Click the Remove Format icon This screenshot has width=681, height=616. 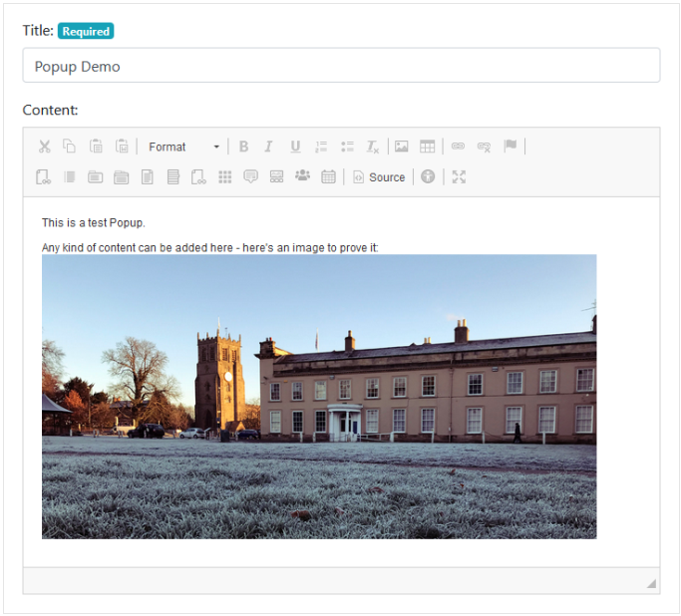[x=373, y=147]
